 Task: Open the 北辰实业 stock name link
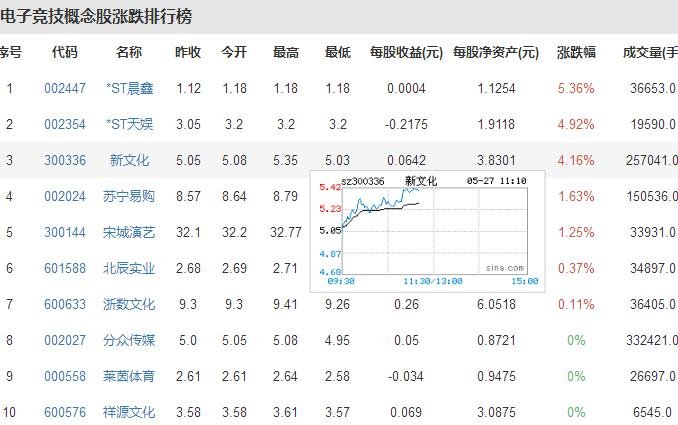tap(129, 268)
